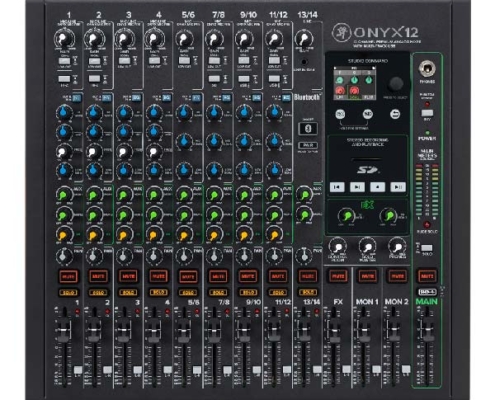Viewport: 495px width, 400px height.
Task: Click the SD card slot
Action: point(367,160)
